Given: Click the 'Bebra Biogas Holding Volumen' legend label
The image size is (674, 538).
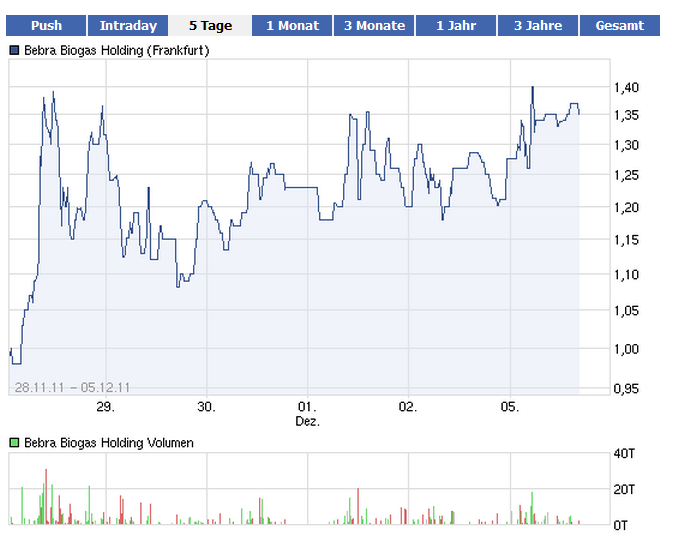Looking at the screenshot, I should coord(109,443).
